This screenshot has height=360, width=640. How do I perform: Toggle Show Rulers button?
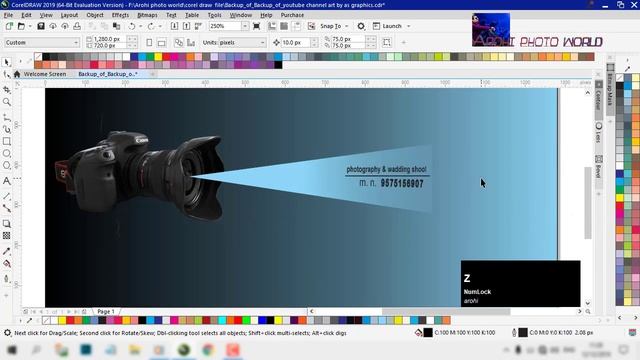(x=272, y=26)
